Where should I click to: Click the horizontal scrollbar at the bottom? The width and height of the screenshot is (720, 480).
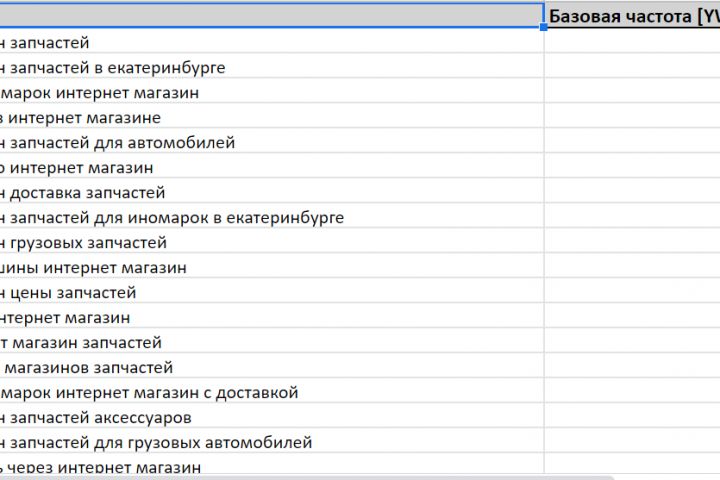[300, 476]
